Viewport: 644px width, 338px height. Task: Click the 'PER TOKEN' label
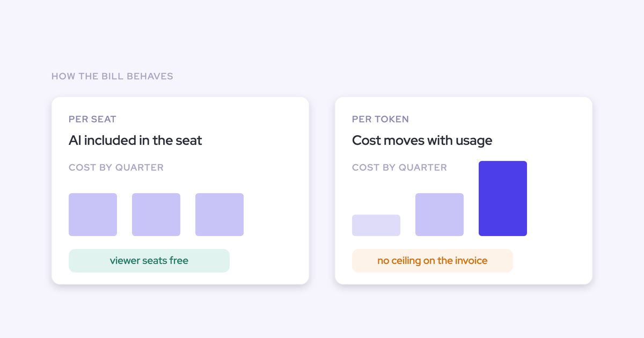click(x=380, y=119)
